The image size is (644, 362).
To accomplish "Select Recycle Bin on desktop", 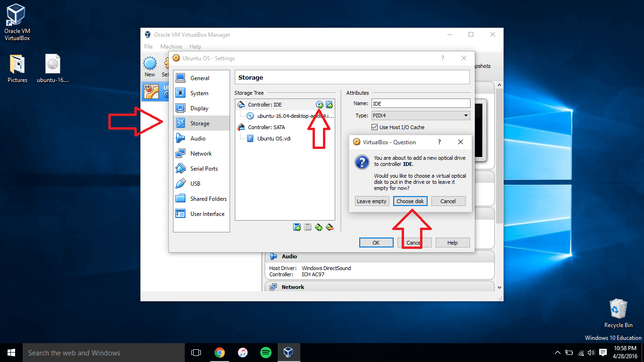I will click(x=618, y=313).
